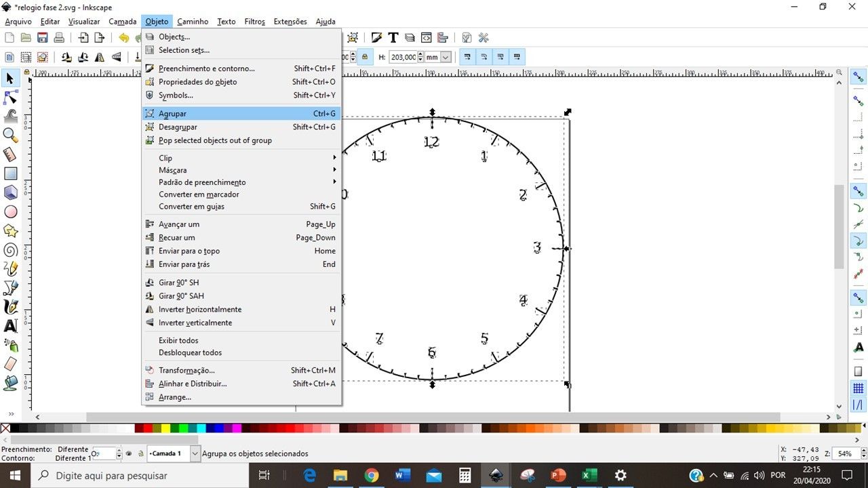The image size is (868, 488).
Task: Select the 3D box tool
Action: (10, 192)
